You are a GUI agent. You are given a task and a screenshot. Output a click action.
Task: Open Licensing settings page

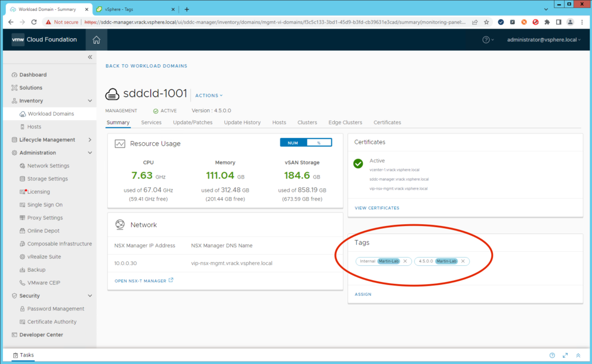(39, 192)
